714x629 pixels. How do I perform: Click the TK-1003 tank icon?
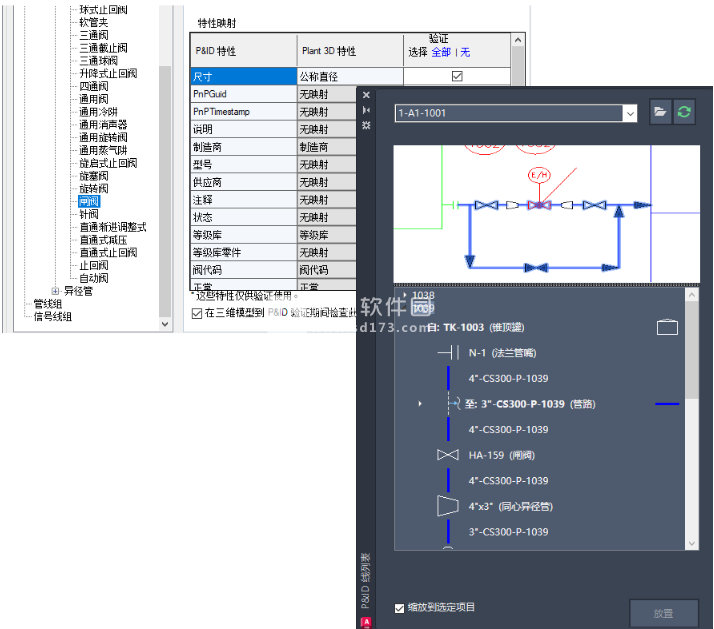(x=667, y=327)
